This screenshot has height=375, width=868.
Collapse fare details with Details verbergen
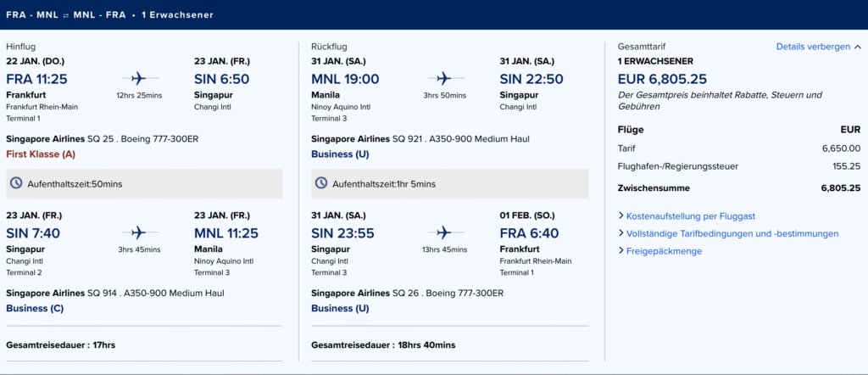pos(818,47)
